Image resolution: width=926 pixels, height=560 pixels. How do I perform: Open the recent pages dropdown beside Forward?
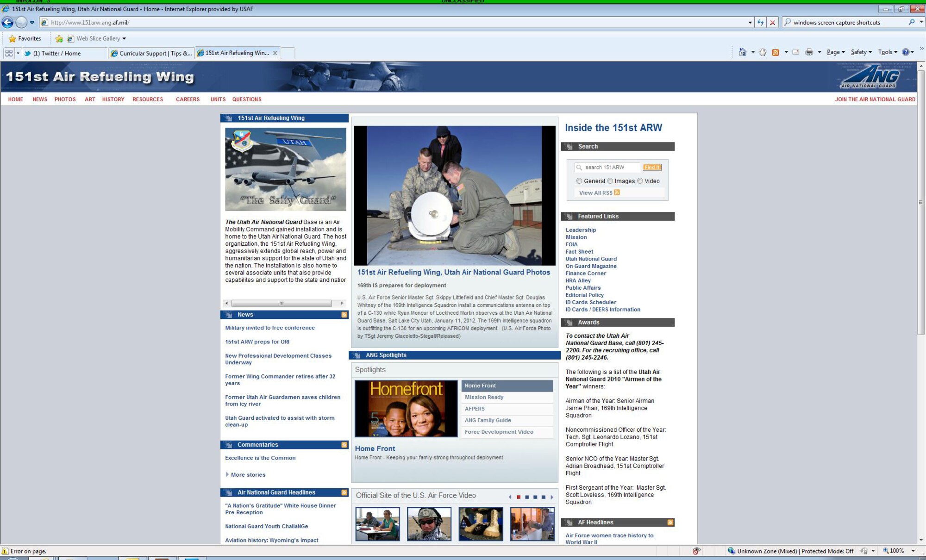(x=32, y=22)
